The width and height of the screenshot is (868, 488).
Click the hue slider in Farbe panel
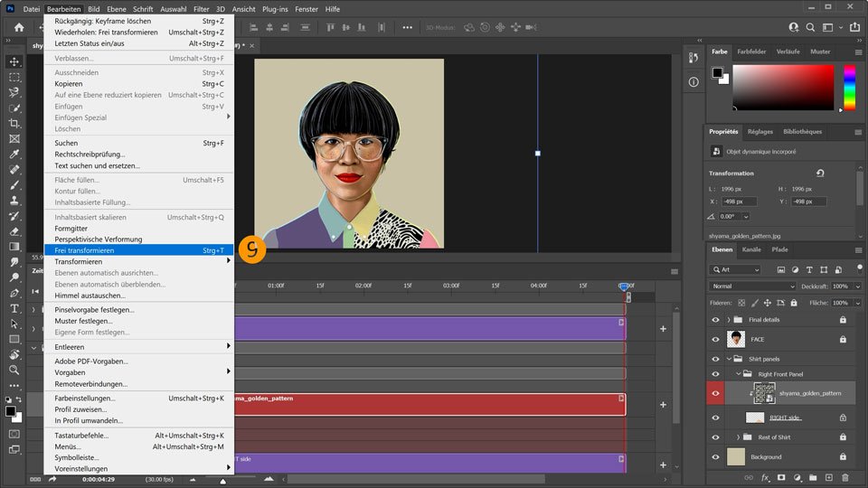click(x=849, y=89)
